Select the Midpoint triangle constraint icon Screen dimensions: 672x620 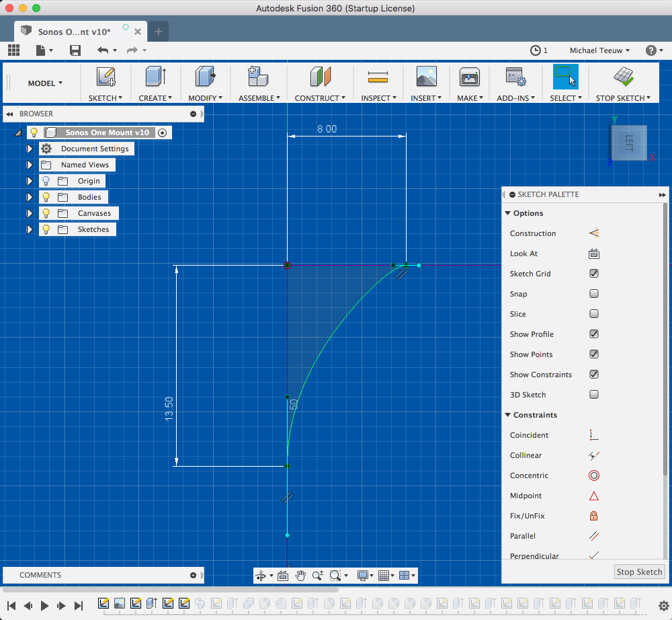click(593, 496)
